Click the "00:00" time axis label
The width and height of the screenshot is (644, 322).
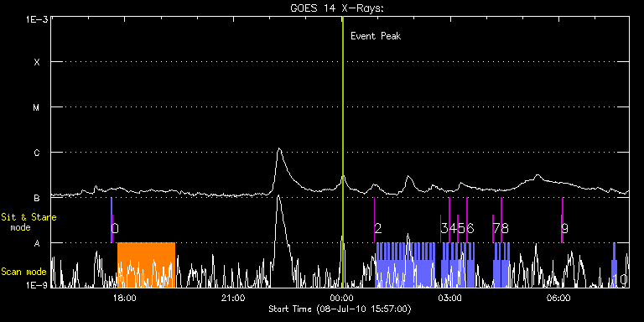[x=342, y=298]
